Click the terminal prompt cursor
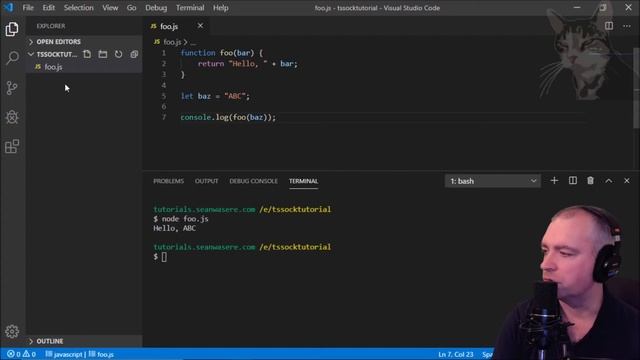 pyautogui.click(x=164, y=257)
